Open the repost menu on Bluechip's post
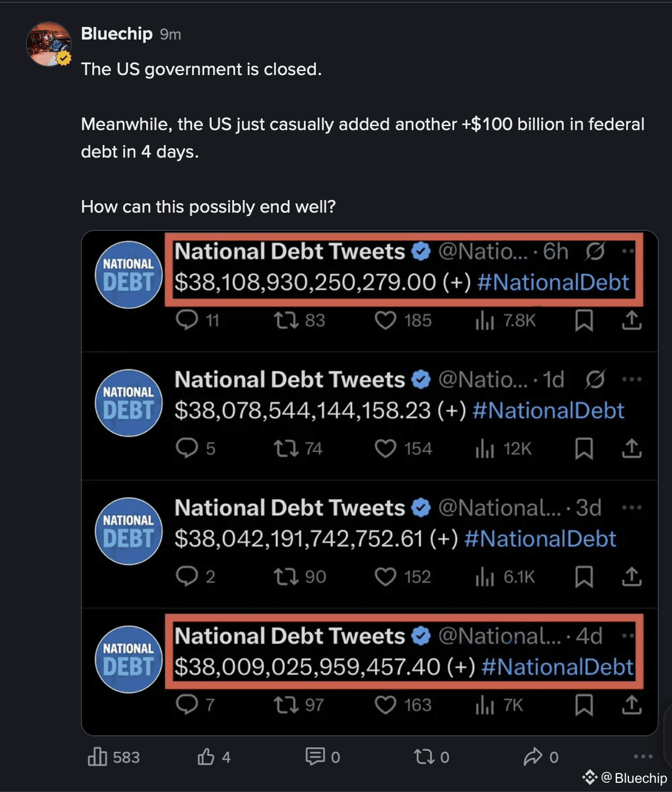 pos(425,757)
